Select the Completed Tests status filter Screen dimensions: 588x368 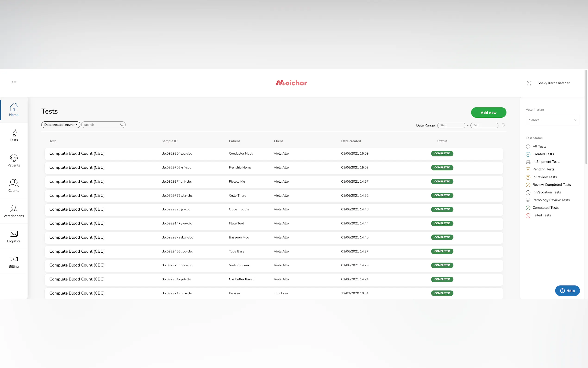coord(545,208)
